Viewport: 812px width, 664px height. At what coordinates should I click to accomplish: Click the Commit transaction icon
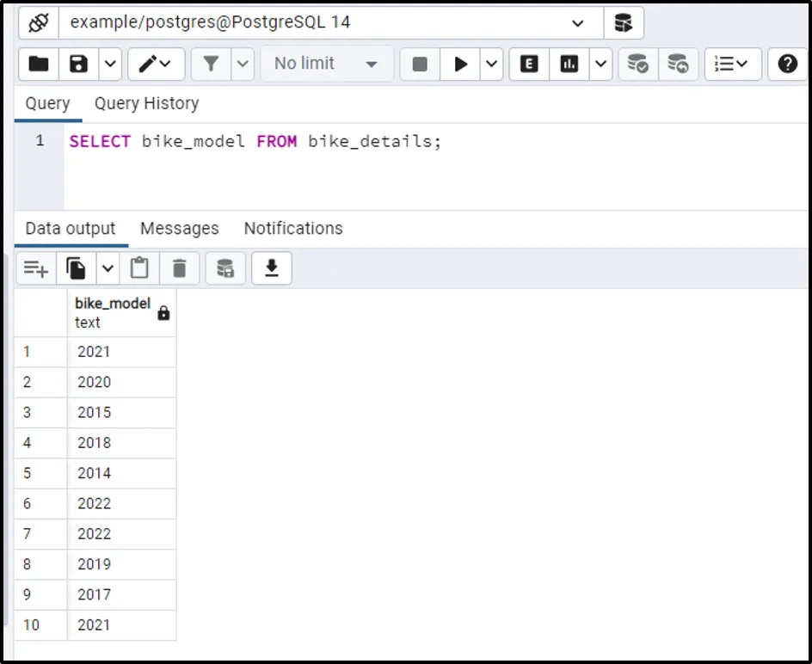pos(637,64)
